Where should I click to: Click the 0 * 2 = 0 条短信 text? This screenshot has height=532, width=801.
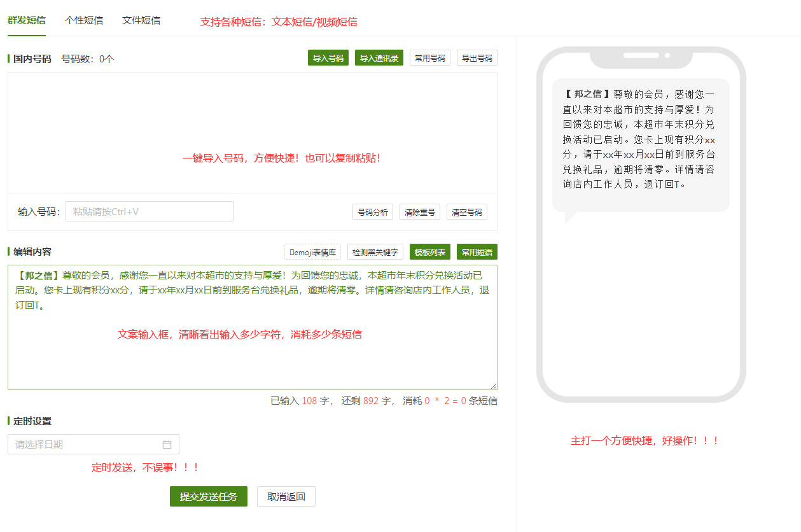tap(461, 401)
